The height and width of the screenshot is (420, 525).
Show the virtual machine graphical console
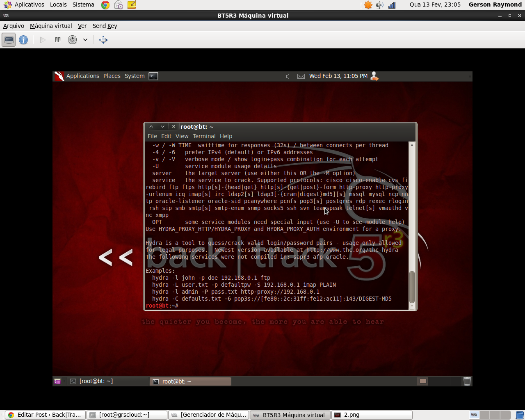coord(9,40)
